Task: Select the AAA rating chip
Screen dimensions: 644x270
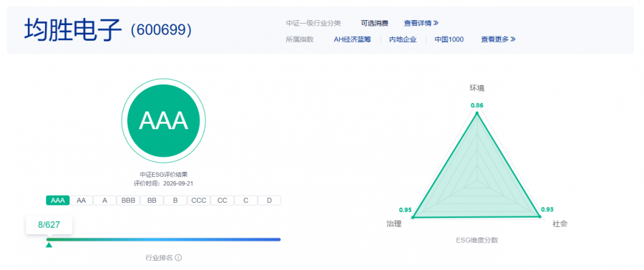Action: pyautogui.click(x=58, y=200)
